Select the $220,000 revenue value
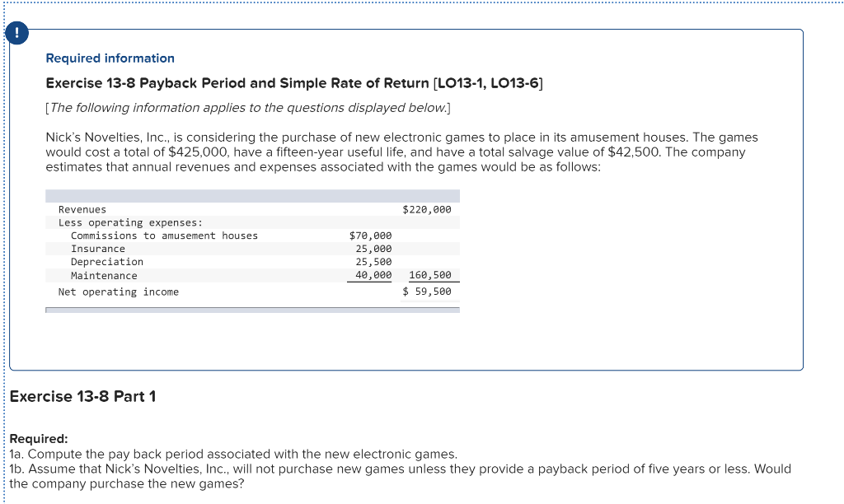Screen dimensions: 844x504 (427, 210)
